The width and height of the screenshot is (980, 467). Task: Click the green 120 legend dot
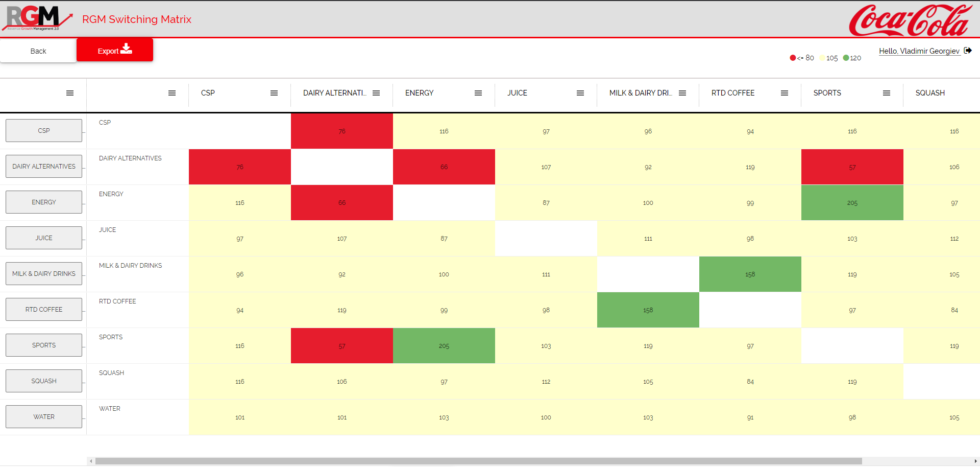pyautogui.click(x=846, y=58)
